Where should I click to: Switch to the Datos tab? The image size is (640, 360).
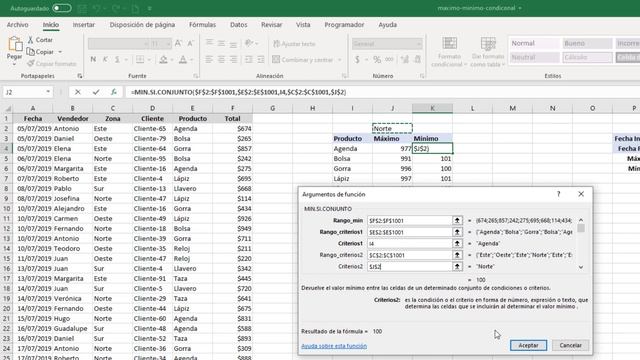(239, 25)
